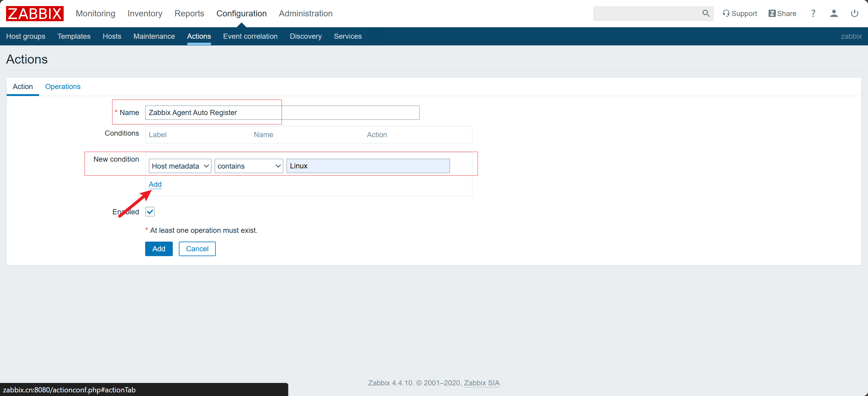Focus the action Name field
This screenshot has width=868, height=396.
coord(282,112)
